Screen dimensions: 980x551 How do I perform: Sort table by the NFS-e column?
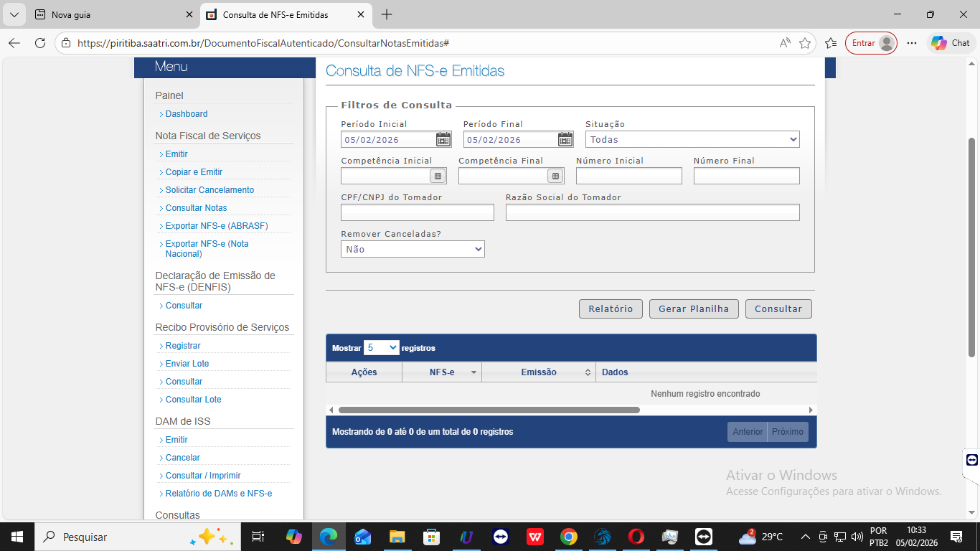click(442, 372)
